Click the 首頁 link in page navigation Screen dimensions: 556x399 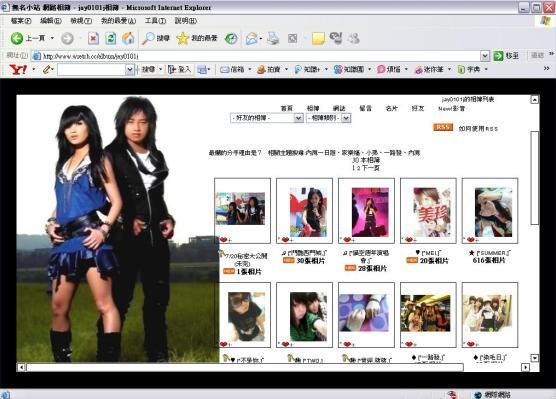click(287, 108)
